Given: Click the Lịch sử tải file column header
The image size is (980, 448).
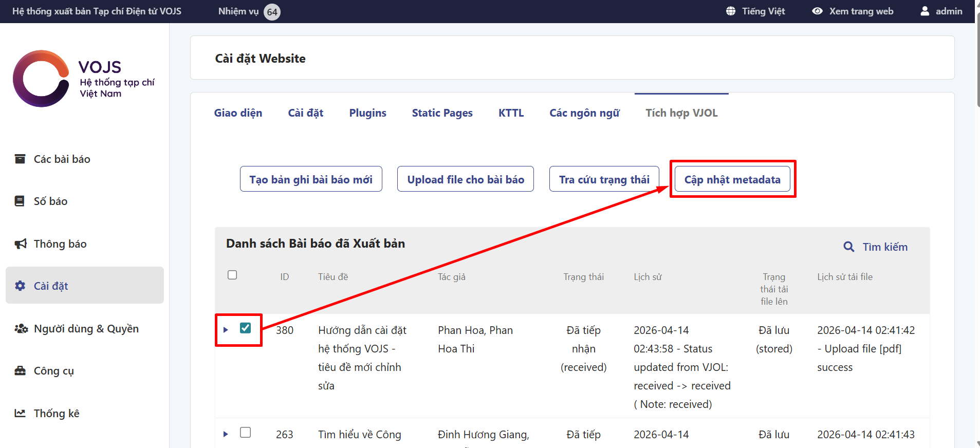Looking at the screenshot, I should (x=845, y=277).
